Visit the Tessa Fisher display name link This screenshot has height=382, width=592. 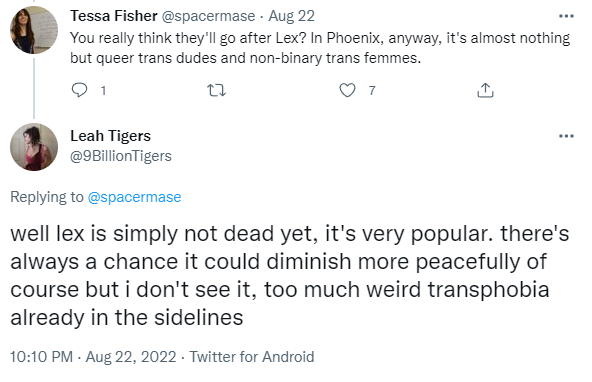tap(114, 16)
